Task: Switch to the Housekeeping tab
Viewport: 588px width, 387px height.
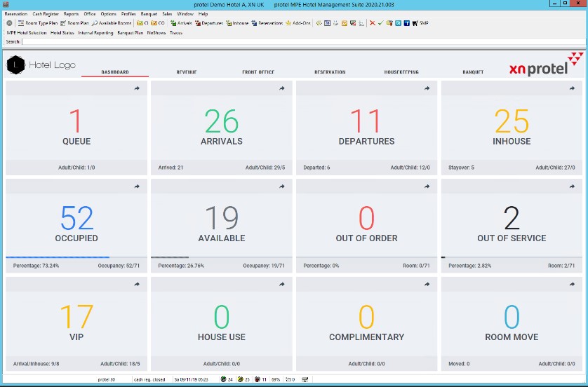Action: click(401, 72)
